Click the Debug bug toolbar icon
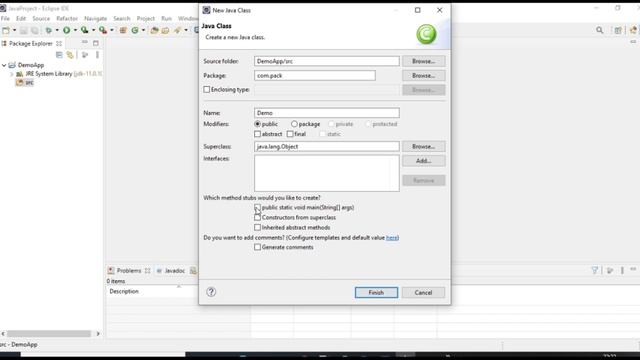This screenshot has height=360, width=640. click(49, 30)
